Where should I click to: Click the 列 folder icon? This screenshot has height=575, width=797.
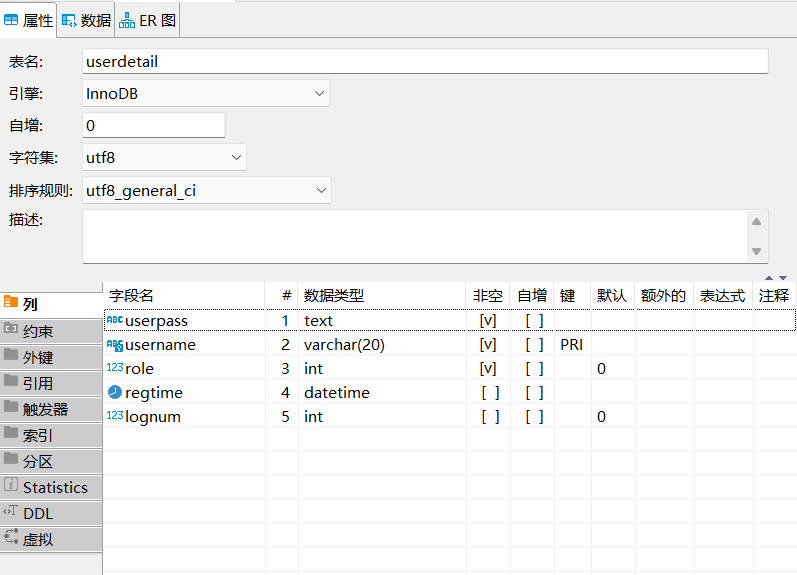click(x=11, y=302)
